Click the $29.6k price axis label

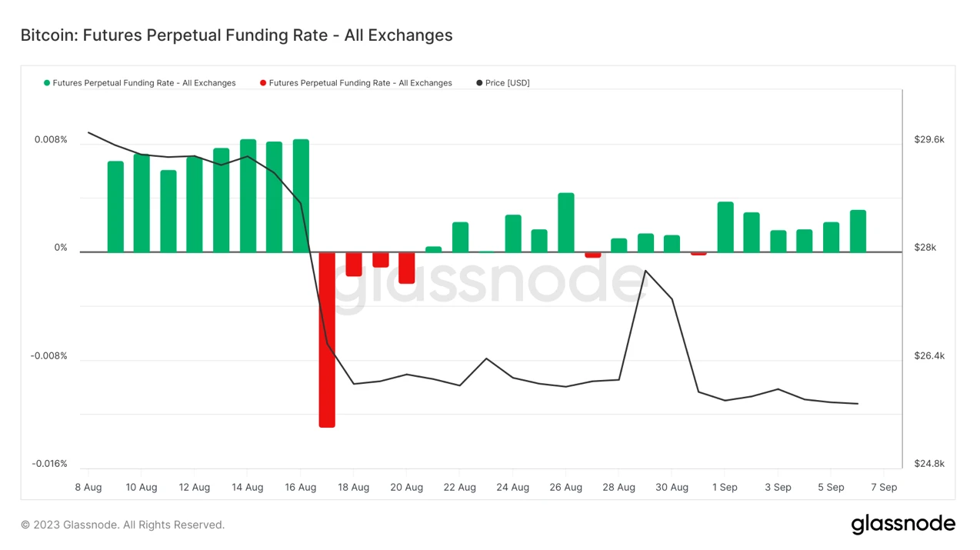pyautogui.click(x=928, y=139)
